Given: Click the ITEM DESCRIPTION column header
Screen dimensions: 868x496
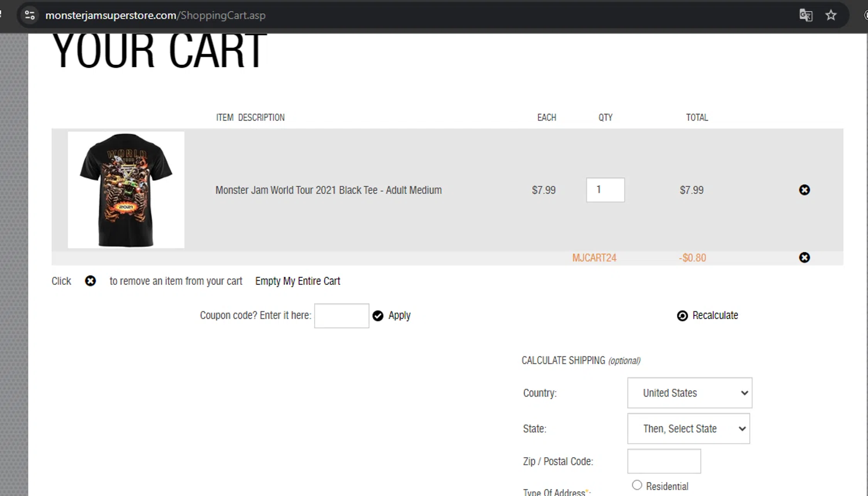Looking at the screenshot, I should click(251, 117).
